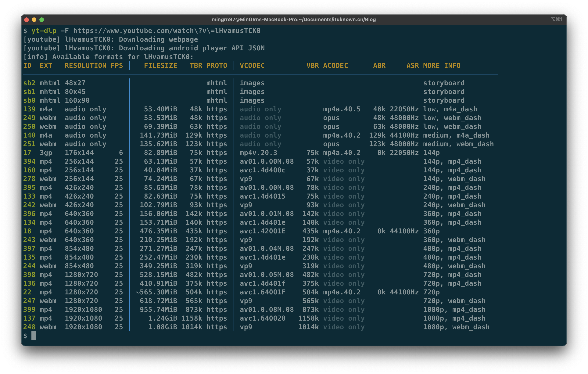Click the EXT column header
The image size is (588, 374).
point(46,66)
